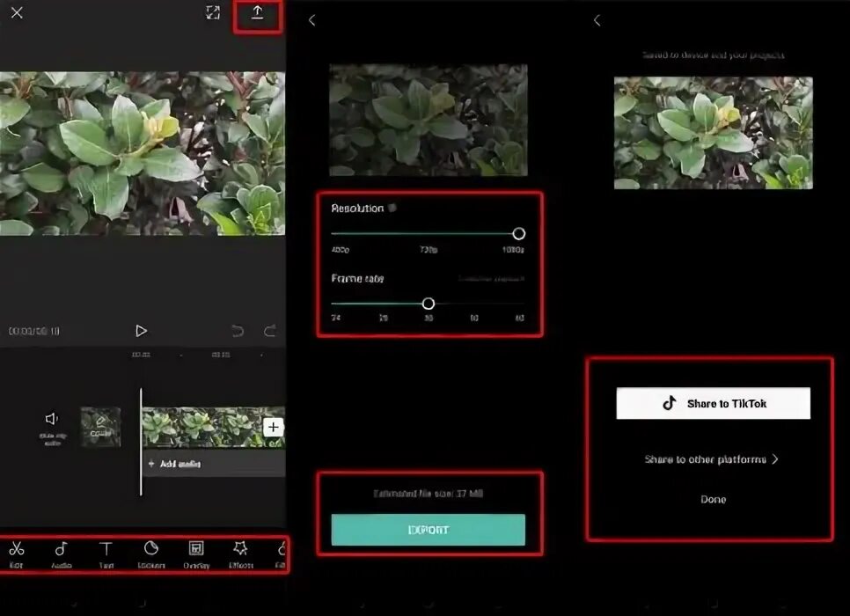Image resolution: width=850 pixels, height=616 pixels.
Task: Tap Share to TikTok button
Action: 714,403
